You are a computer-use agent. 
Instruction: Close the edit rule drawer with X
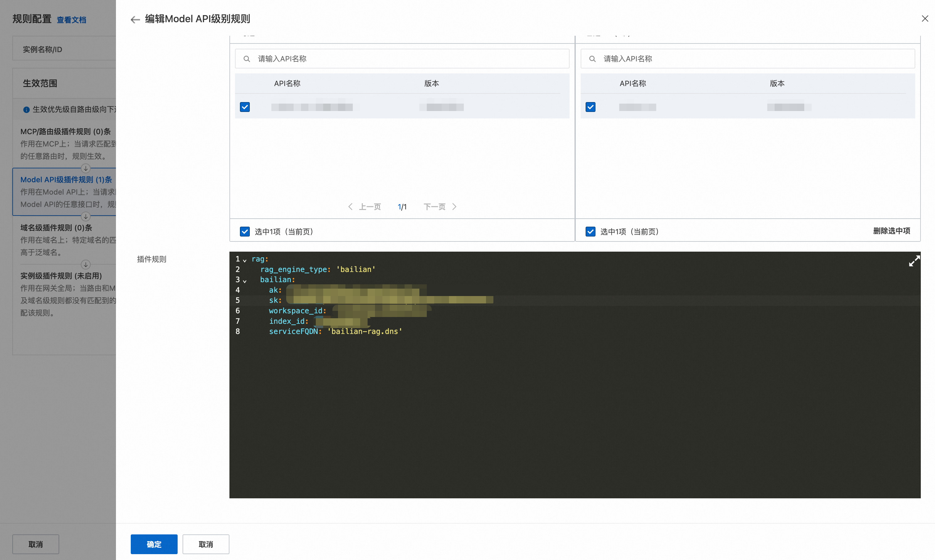click(x=925, y=19)
